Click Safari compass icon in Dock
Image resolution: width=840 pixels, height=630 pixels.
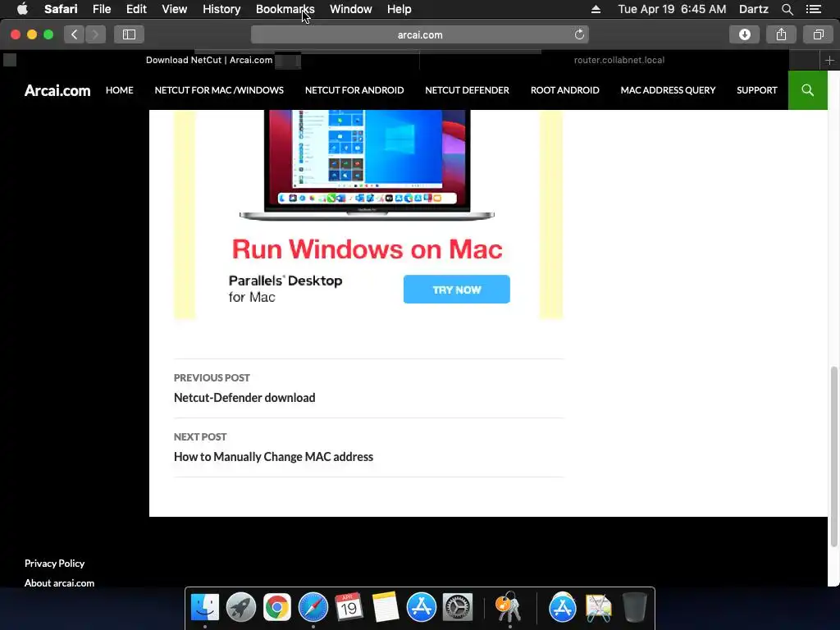[x=313, y=607]
